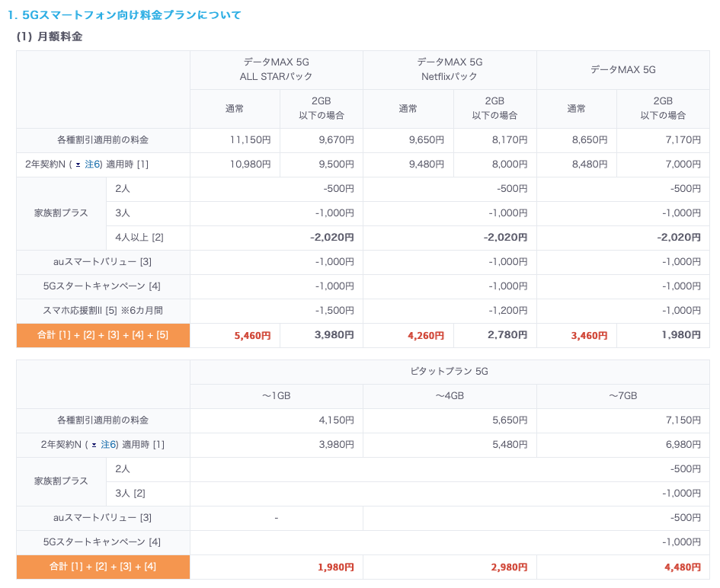720x588 pixels.
Task: Select the ~1GB column header
Action: coord(276,395)
